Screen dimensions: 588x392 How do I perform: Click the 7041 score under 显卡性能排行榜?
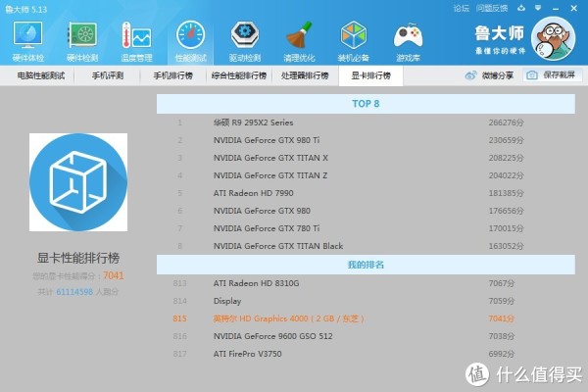tap(114, 275)
